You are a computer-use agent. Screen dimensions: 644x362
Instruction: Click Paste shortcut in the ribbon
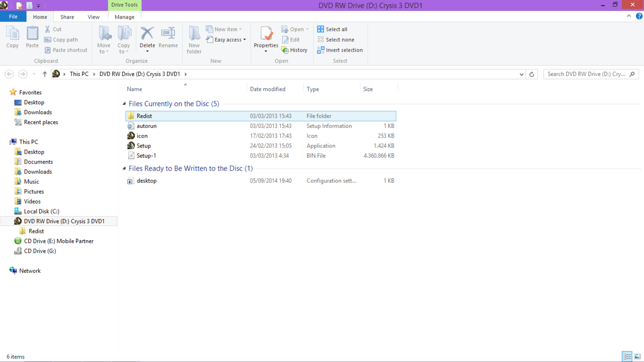[66, 50]
